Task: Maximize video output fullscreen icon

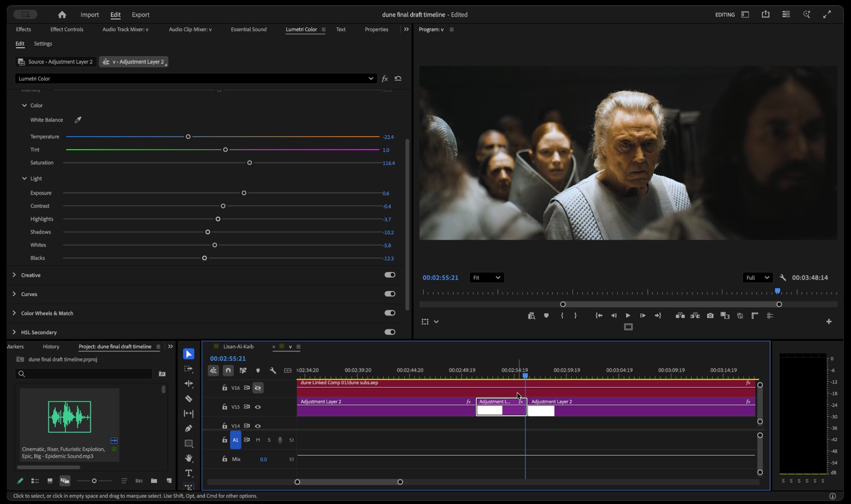Action: coord(827,14)
